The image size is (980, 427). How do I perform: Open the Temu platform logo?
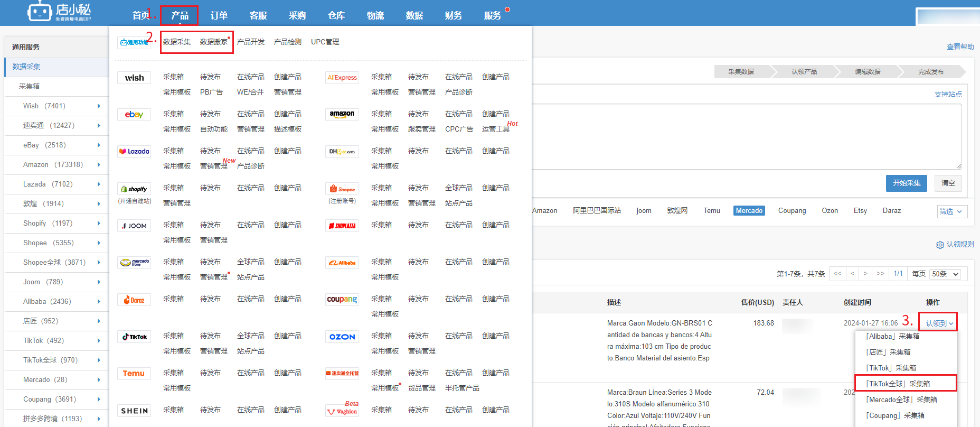point(134,374)
